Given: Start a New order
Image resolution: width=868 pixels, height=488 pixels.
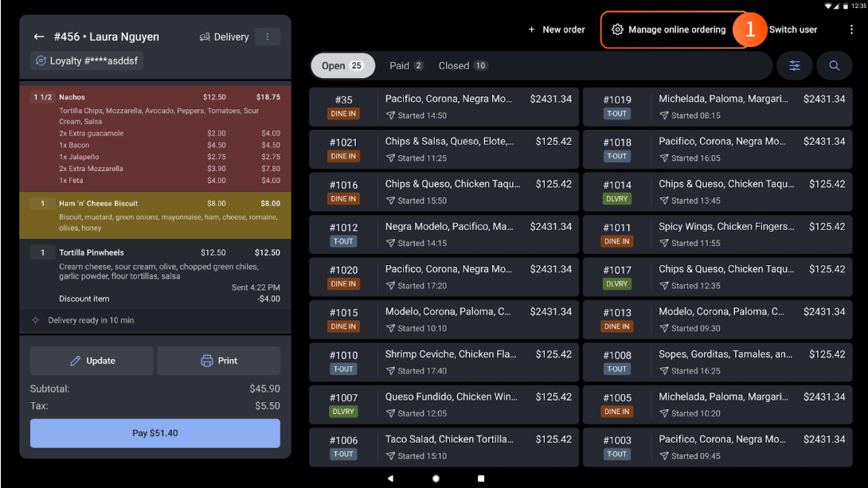Looking at the screenshot, I should tap(556, 29).
